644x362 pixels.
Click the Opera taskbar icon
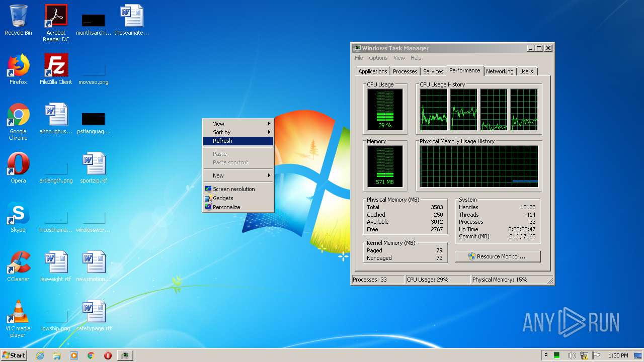[x=108, y=355]
